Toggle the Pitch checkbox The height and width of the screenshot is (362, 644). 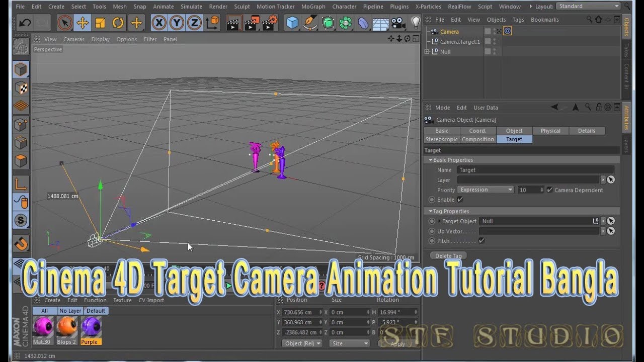point(481,241)
